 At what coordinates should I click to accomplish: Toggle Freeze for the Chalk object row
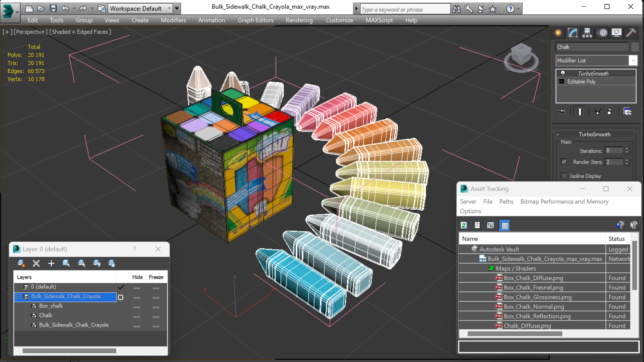pos(156,316)
